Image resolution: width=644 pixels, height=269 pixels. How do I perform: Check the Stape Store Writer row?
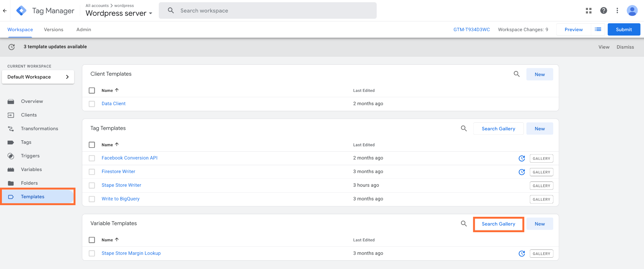point(92,185)
